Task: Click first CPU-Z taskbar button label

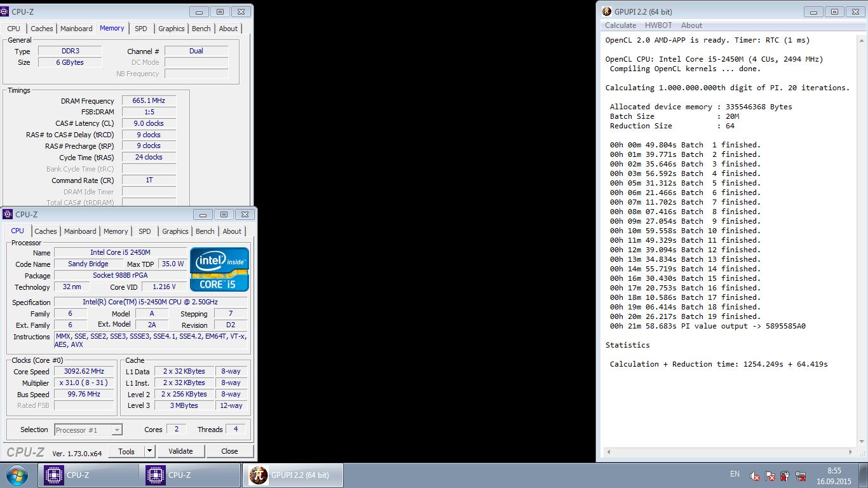Action: [78, 475]
